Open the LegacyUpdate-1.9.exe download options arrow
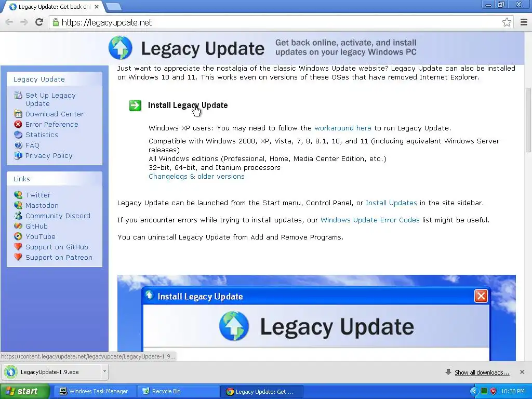This screenshot has height=399, width=532. pos(104,371)
